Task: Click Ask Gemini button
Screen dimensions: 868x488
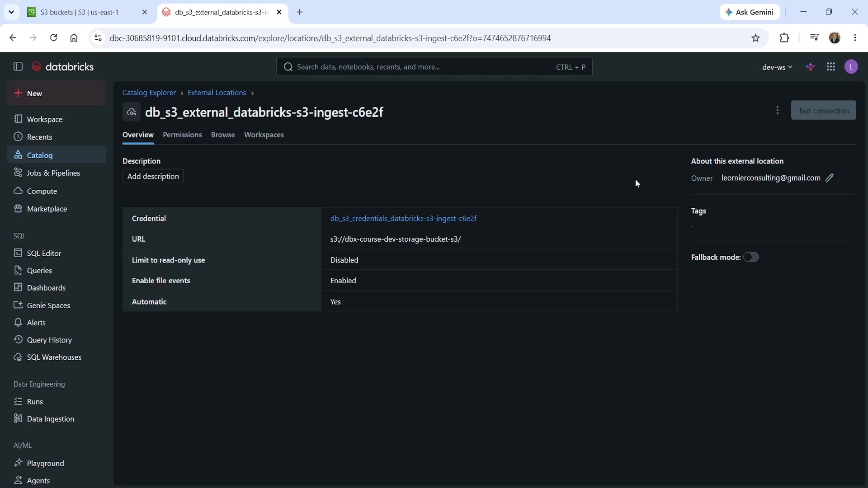Action: (x=750, y=12)
